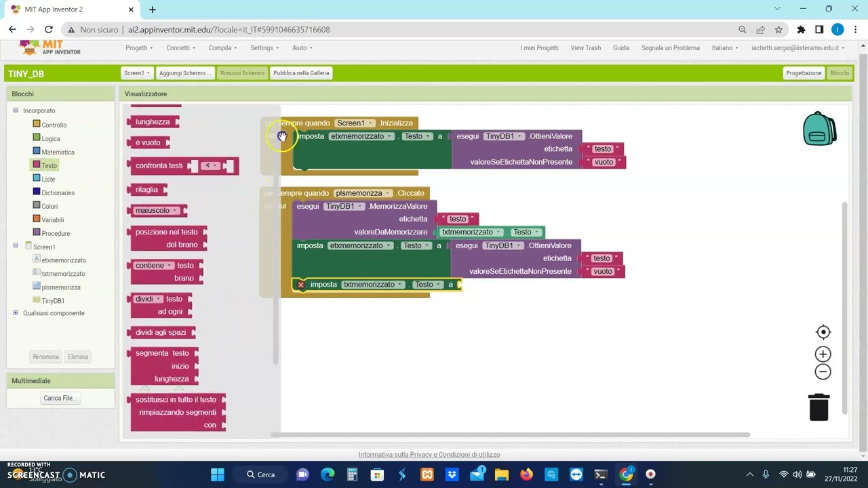Click workspace horizontal scrollbar
Viewport: 868px width, 488px height.
click(511, 435)
